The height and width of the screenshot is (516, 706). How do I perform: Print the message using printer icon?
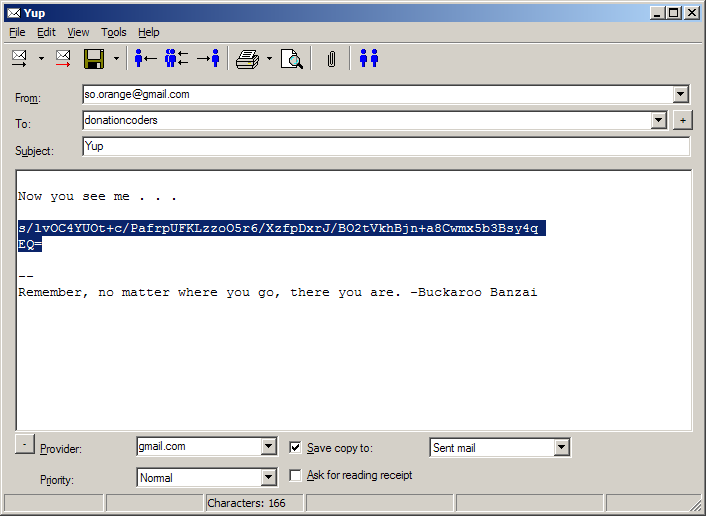[x=247, y=59]
